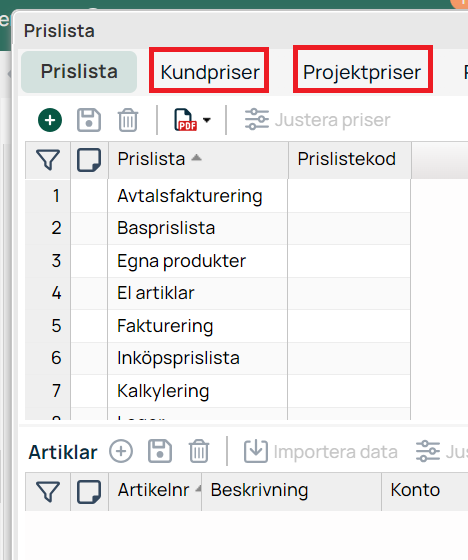The height and width of the screenshot is (560, 468).
Task: Export price list via PDF icon
Action: tap(185, 120)
